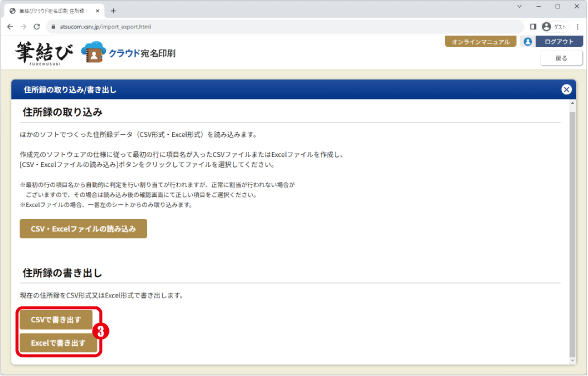
Task: Click the guest profile avatar icon
Action: coord(546,27)
